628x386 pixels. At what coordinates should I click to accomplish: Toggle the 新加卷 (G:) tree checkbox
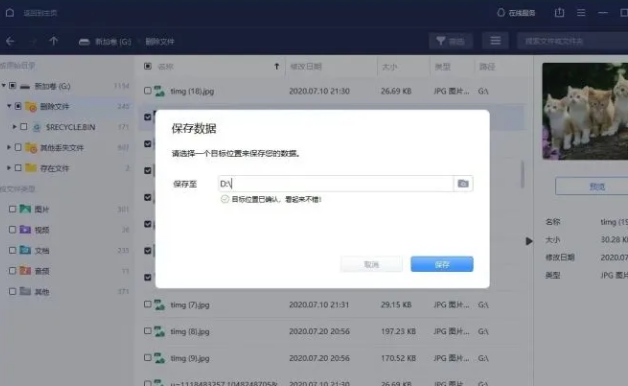coord(12,86)
